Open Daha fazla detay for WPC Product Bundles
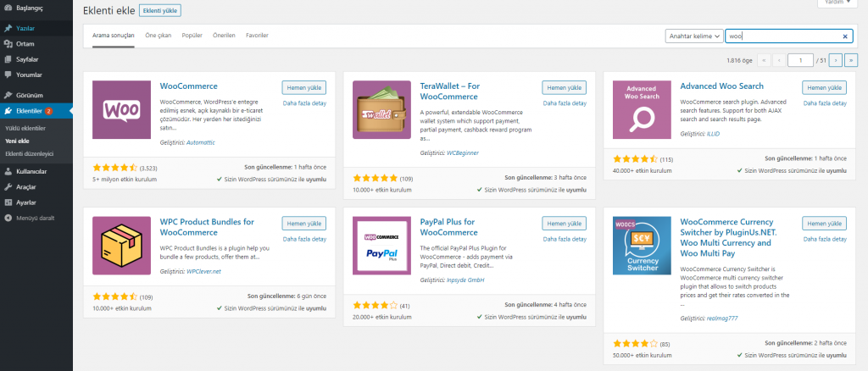868x371 pixels. click(304, 239)
